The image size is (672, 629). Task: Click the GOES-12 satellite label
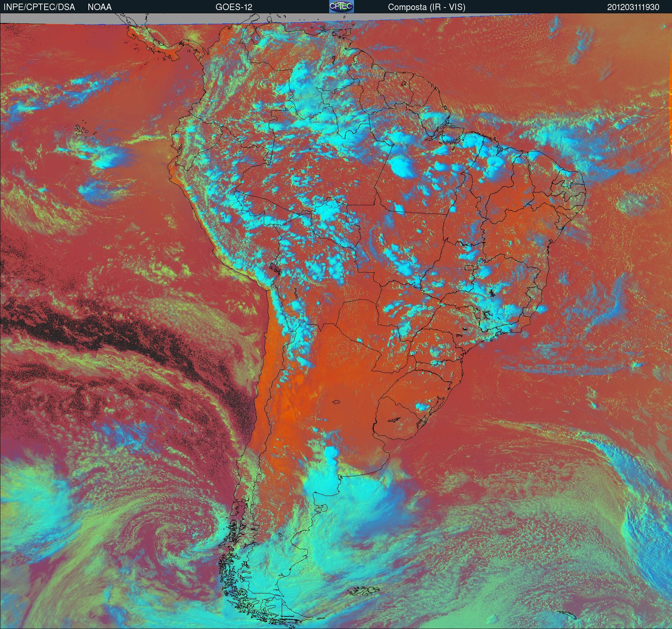tap(234, 7)
